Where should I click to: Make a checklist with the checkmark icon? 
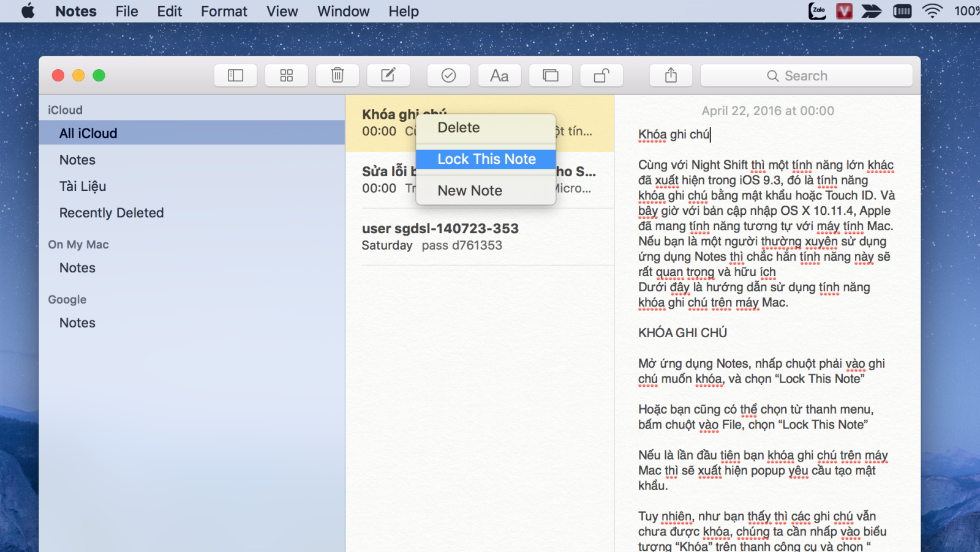click(x=448, y=75)
